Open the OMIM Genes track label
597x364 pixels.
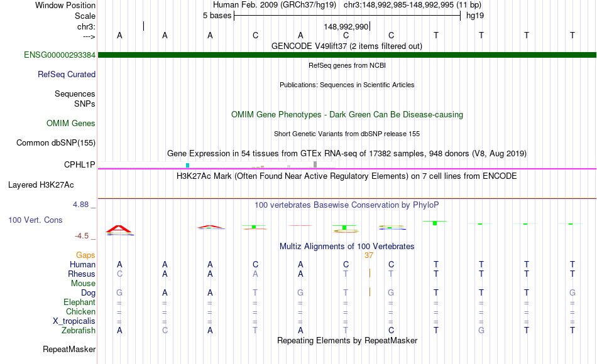coord(71,123)
